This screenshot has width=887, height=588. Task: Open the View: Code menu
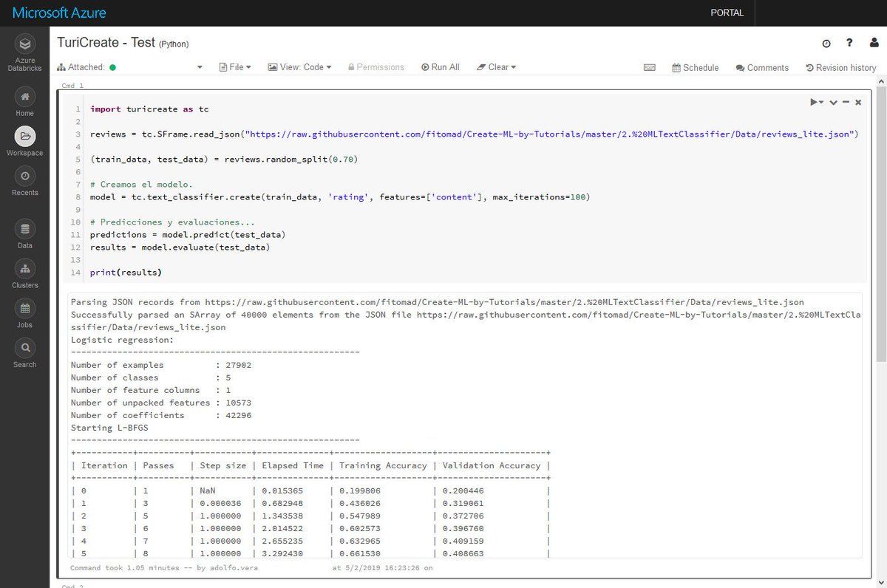(299, 67)
